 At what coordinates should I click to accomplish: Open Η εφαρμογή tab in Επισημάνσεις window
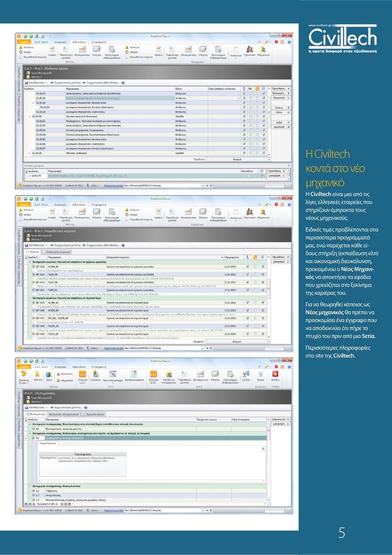[99, 367]
